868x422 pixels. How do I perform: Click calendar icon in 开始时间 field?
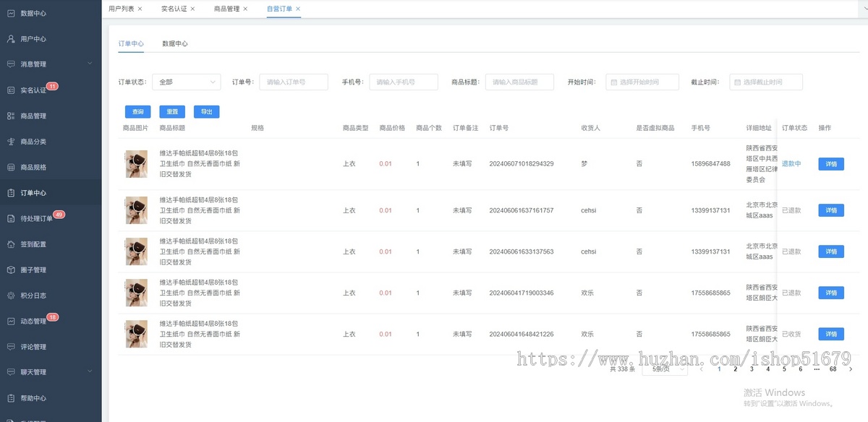[x=613, y=82]
